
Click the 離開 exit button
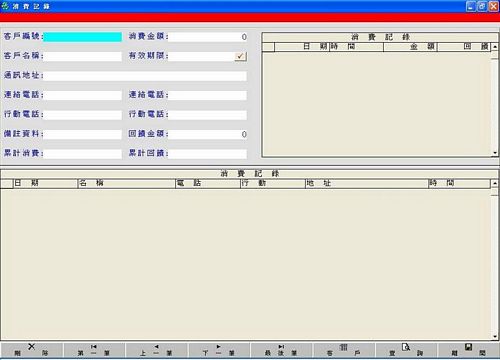468,350
